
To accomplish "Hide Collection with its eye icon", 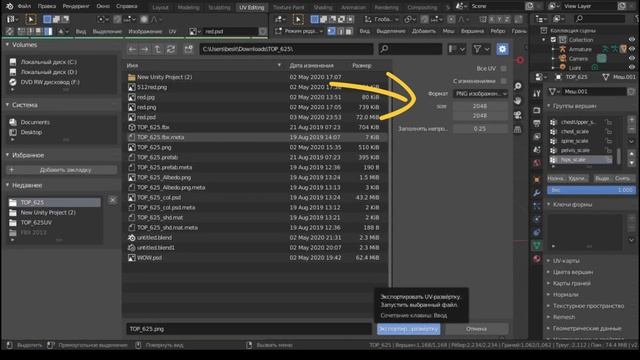I will [x=632, y=40].
